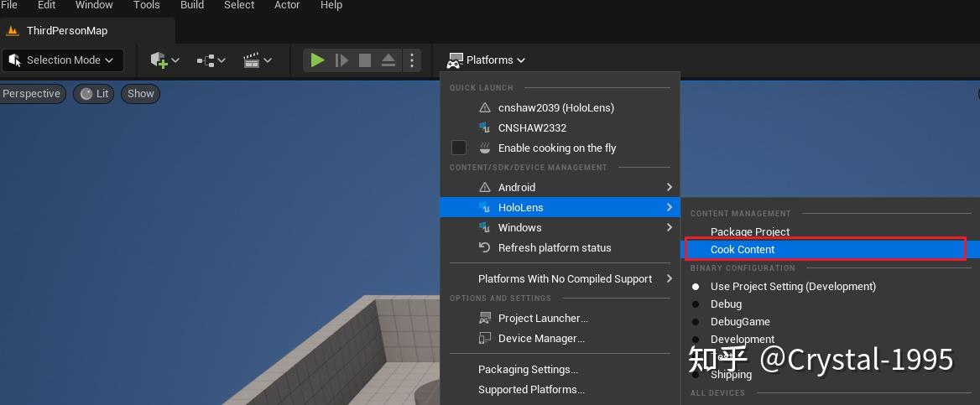This screenshot has height=405, width=980.
Task: Start play in editor with green Play
Action: point(317,60)
